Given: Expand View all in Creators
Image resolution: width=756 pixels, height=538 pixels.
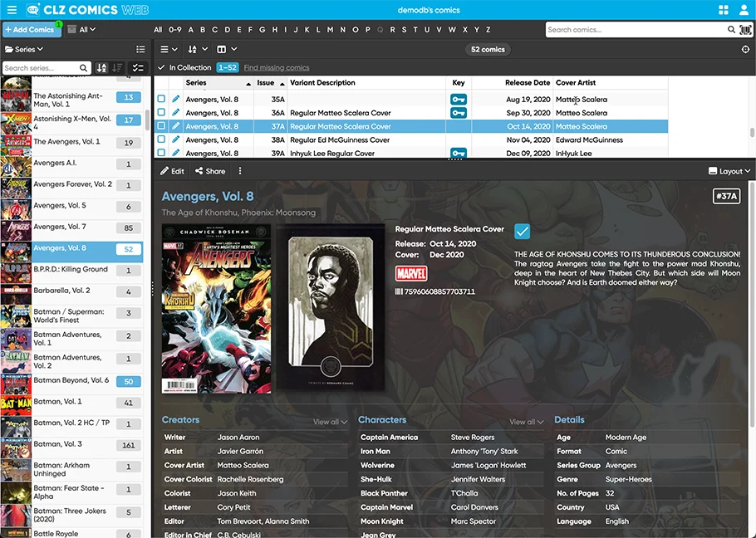Looking at the screenshot, I should 331,422.
